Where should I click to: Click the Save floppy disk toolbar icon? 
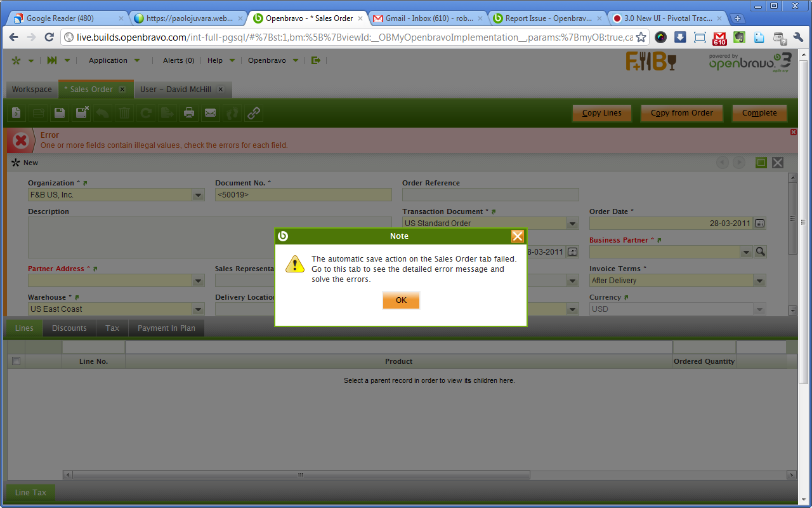tap(59, 113)
